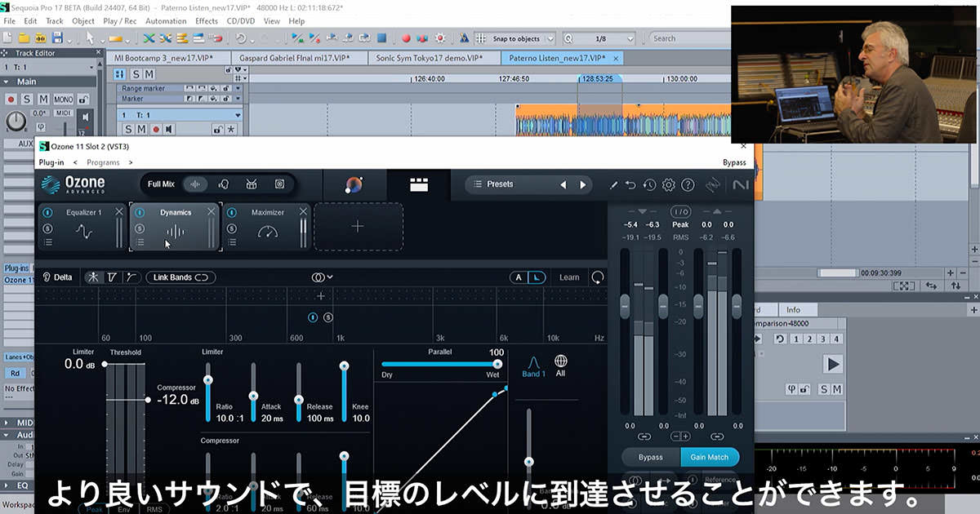Viewport: 980px width, 514px height.
Task: Solo the Maximizer module
Action: (231, 228)
